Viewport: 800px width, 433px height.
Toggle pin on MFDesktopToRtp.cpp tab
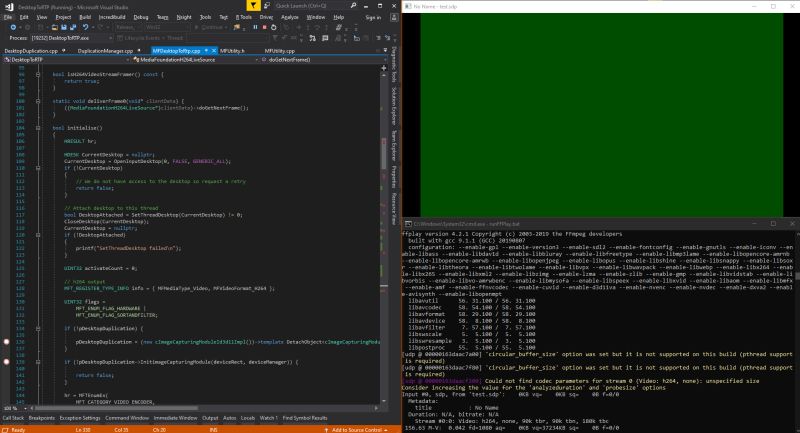pos(206,51)
